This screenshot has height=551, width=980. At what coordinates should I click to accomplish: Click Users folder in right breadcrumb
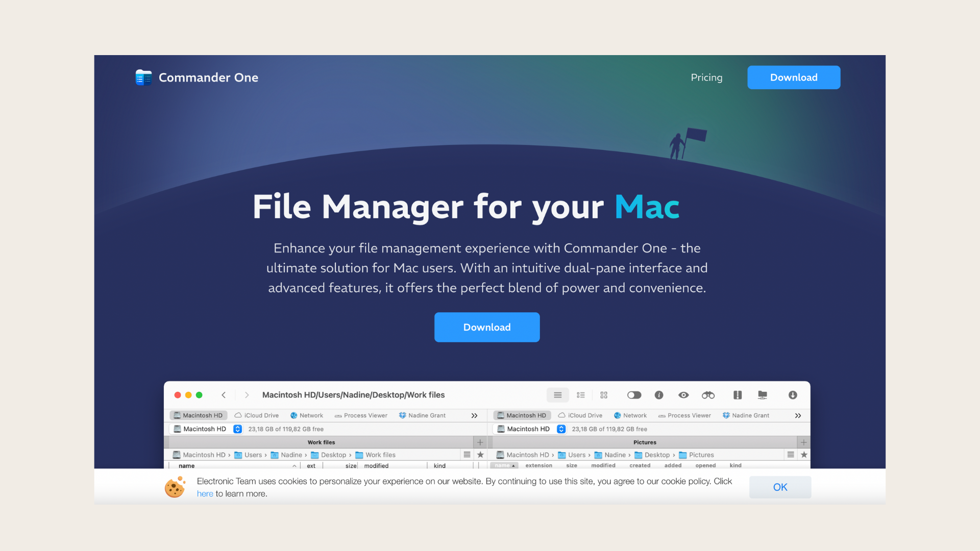(572, 455)
